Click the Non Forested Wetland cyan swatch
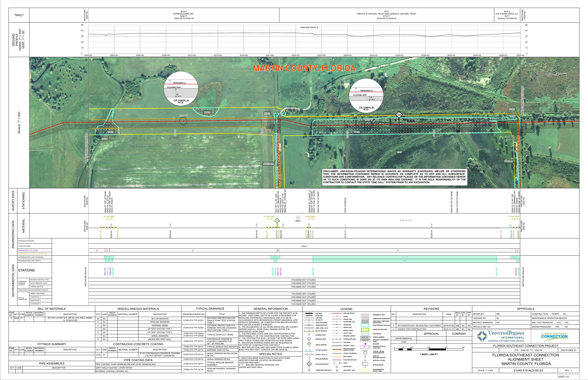This screenshot has height=380, width=588. (x=365, y=325)
